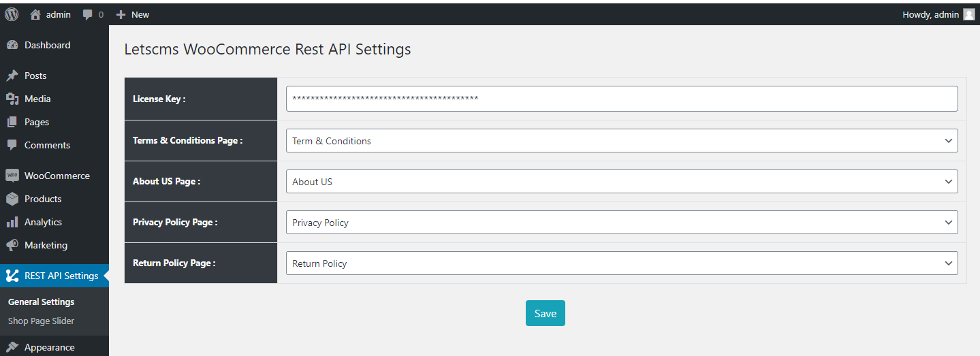Click the Comments speech bubble sidebar icon
This screenshot has height=356, width=980.
point(12,145)
